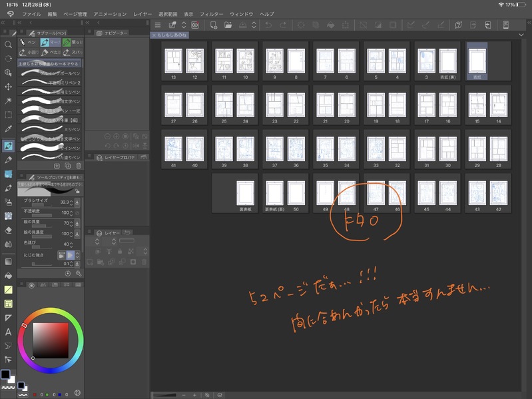532x399 pixels.
Task: Expand stepper next to save icon
Action: pyautogui.click(x=254, y=25)
